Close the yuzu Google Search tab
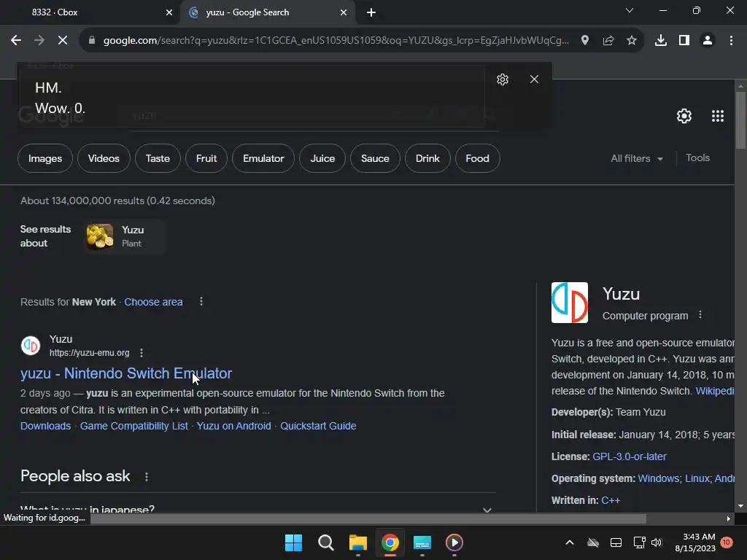747x560 pixels. (x=344, y=12)
